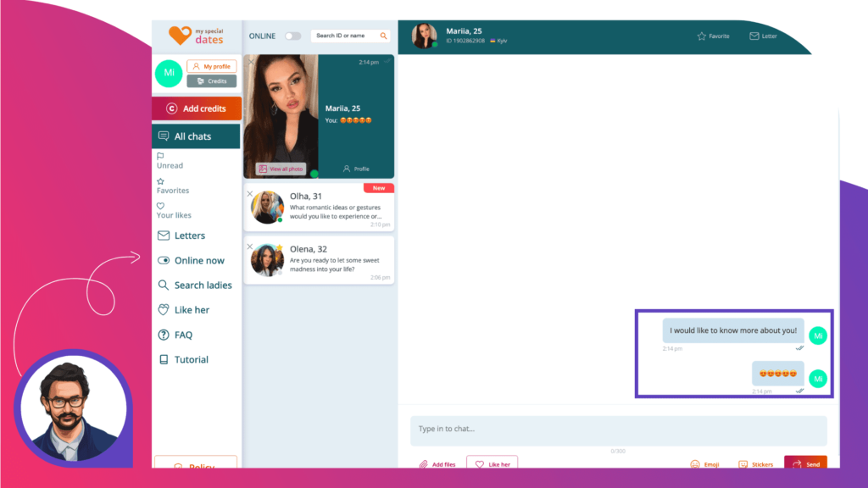Close Olena's chat with the X

pyautogui.click(x=250, y=247)
